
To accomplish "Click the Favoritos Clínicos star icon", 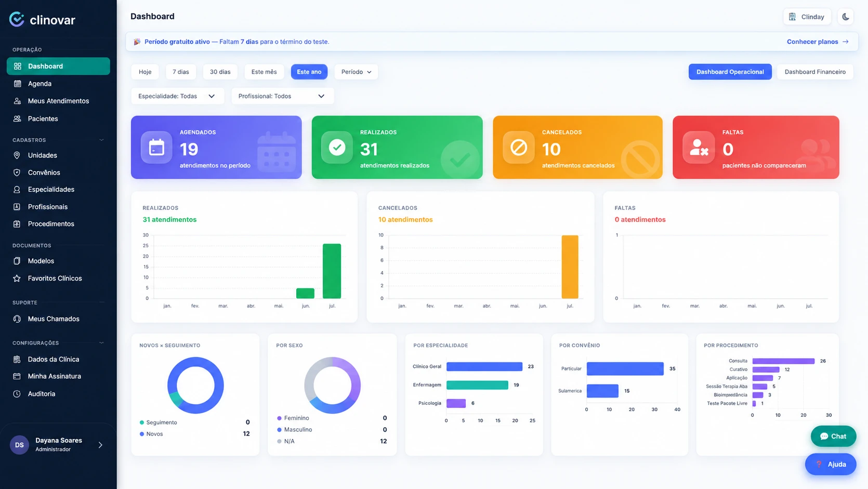I will point(17,279).
